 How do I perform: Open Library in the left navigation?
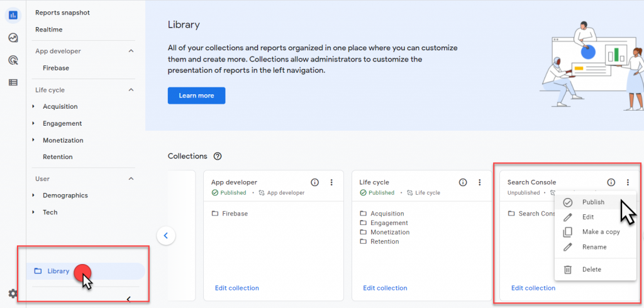(58, 271)
